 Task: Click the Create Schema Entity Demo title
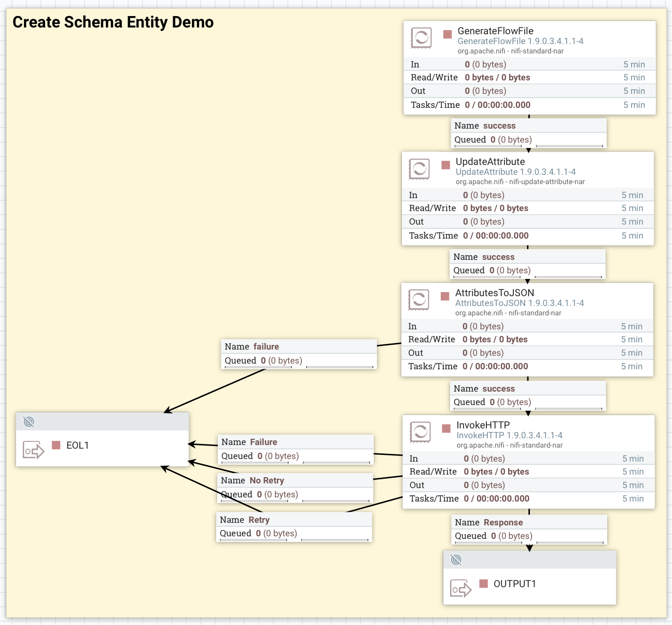pos(113,22)
